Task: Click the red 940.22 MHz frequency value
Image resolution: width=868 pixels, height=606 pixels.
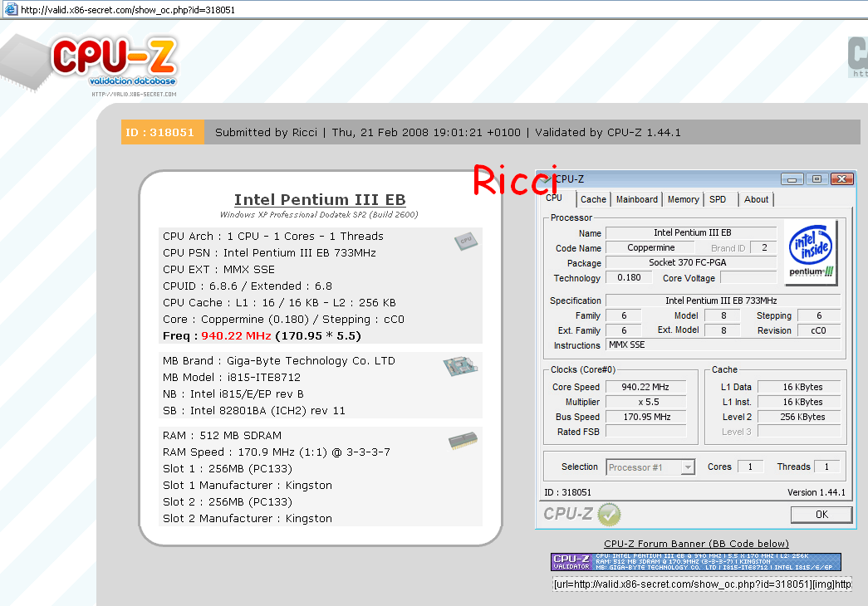Action: tap(236, 336)
